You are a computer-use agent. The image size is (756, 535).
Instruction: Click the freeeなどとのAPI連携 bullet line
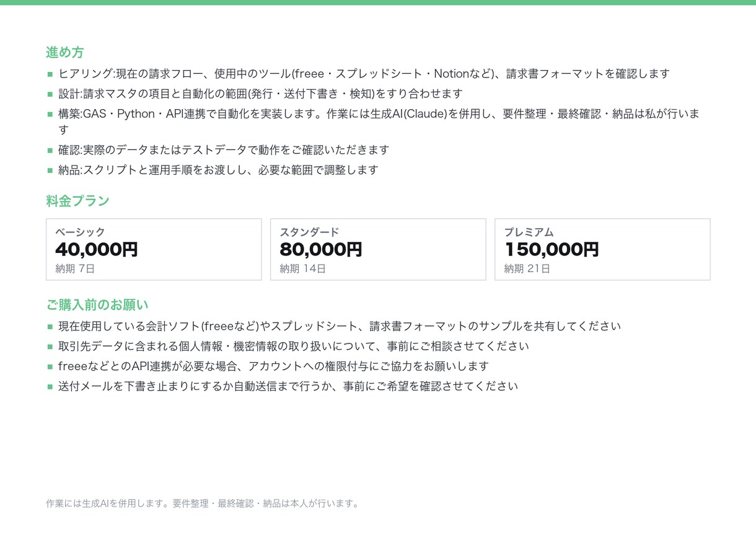273,366
